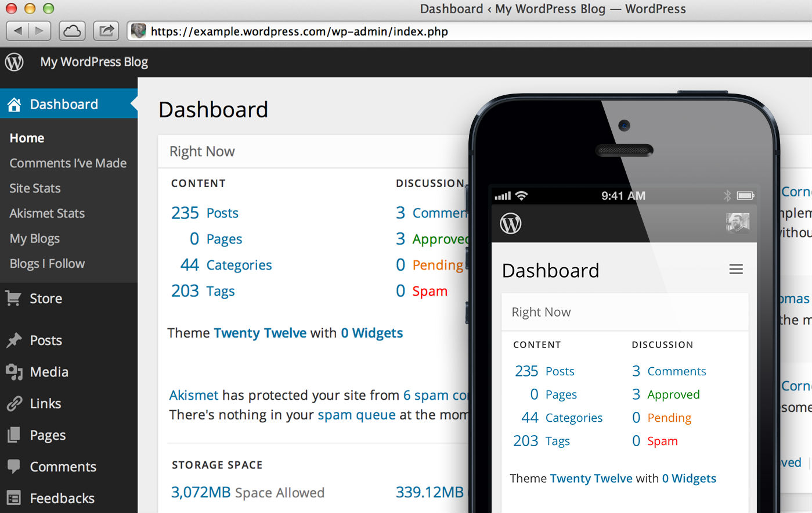Click the Pages icon in sidebar

point(14,435)
